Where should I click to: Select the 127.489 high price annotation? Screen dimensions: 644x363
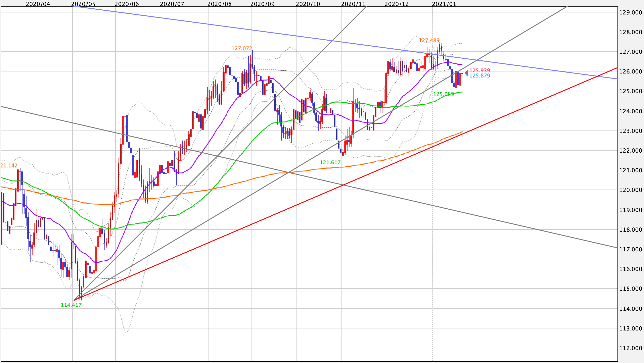point(429,40)
